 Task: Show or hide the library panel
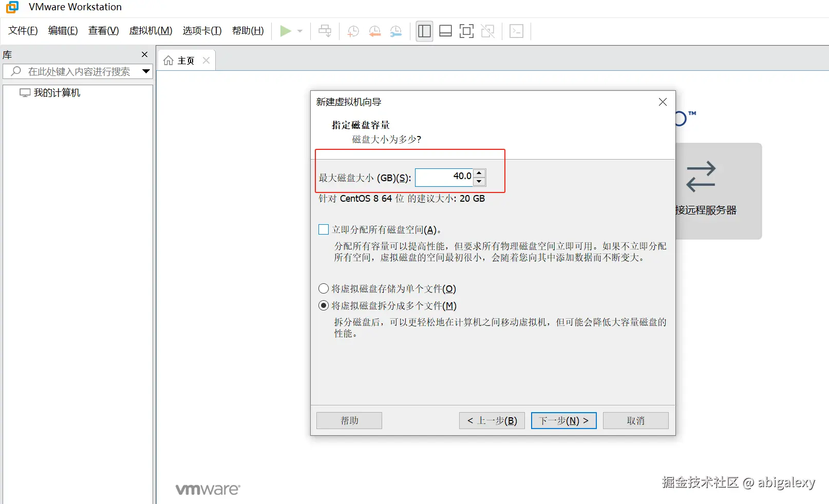424,31
